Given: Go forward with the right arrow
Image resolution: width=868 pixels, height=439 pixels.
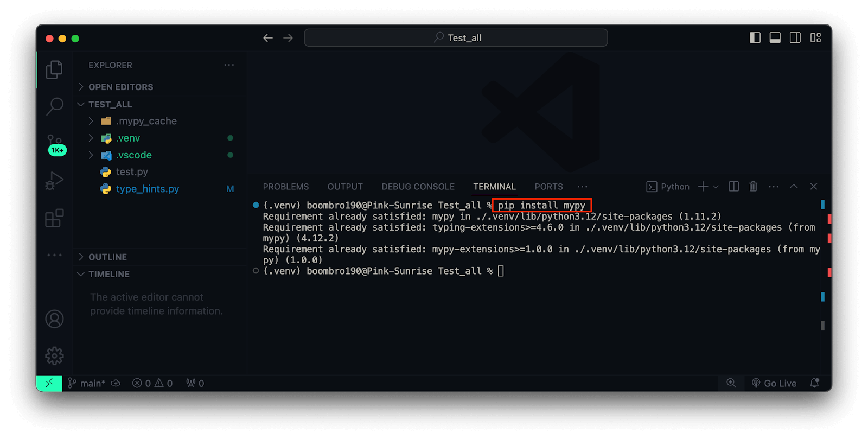Looking at the screenshot, I should tap(288, 38).
